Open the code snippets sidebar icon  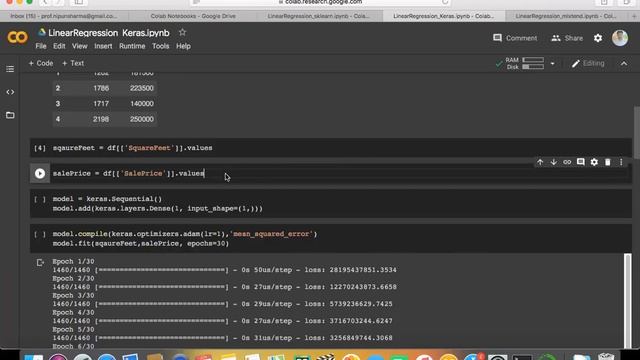click(10, 92)
